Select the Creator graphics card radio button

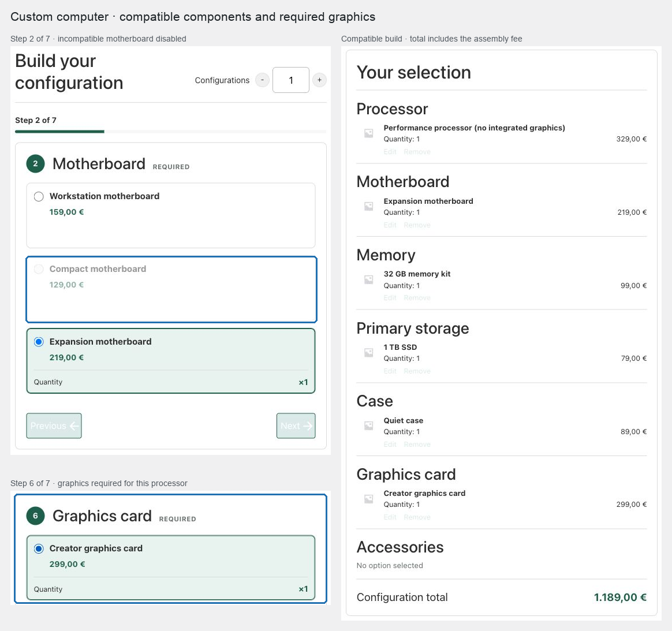coord(39,548)
